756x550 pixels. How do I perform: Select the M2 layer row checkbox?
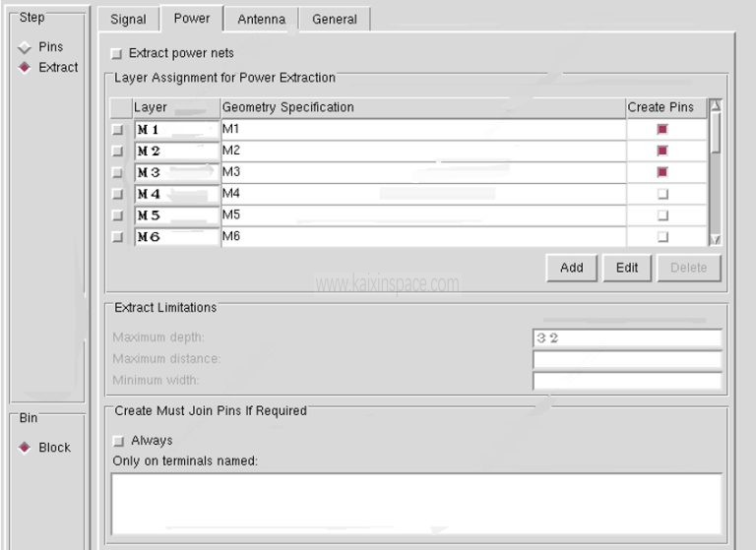point(118,152)
